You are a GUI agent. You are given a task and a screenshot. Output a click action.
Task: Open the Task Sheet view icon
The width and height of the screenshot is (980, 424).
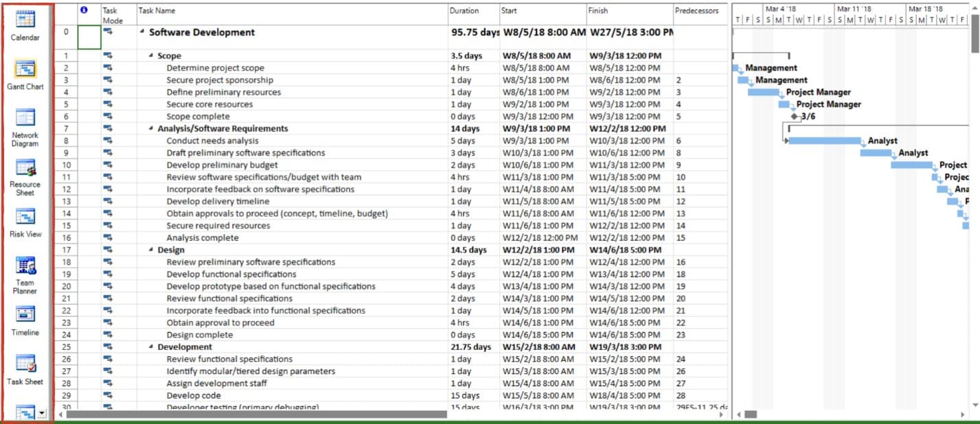pos(25,364)
